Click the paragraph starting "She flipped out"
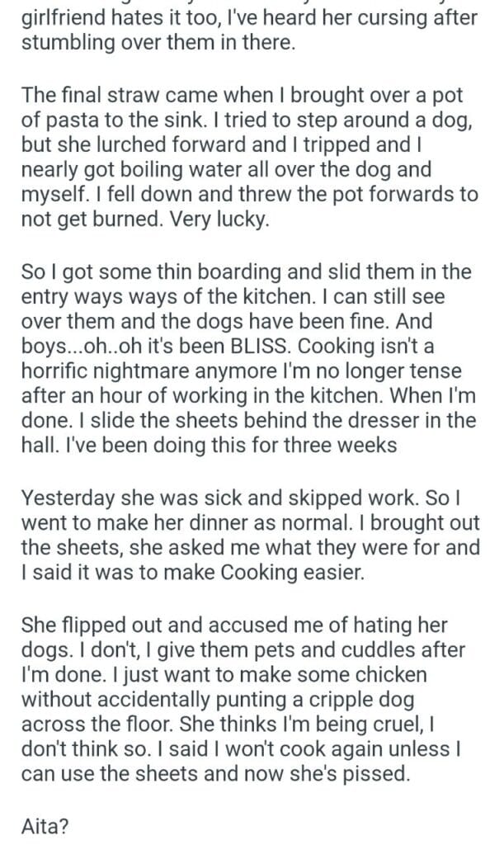 (247, 697)
